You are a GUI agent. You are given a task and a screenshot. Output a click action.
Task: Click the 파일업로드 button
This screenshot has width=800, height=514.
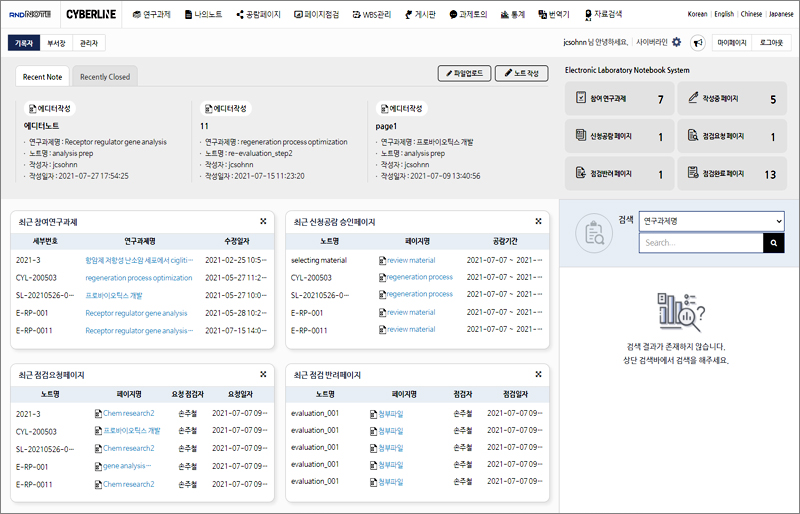464,73
